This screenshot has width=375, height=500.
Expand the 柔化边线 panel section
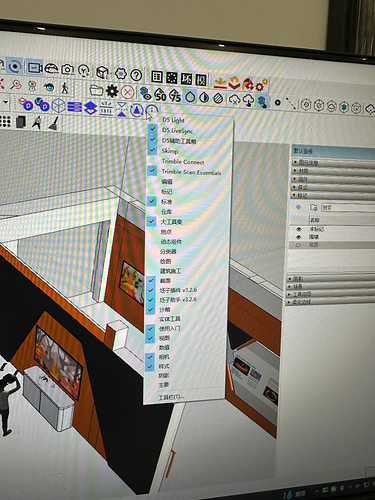(x=331, y=302)
